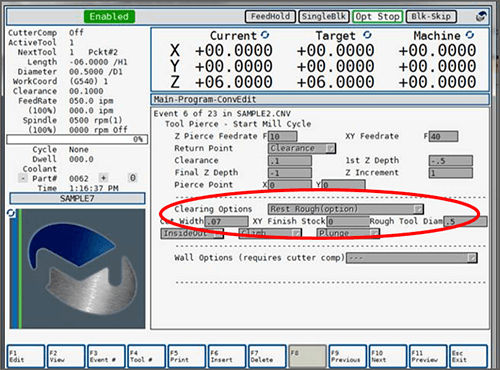
Task: Click the logo icon in top-right corner
Action: coord(481,16)
